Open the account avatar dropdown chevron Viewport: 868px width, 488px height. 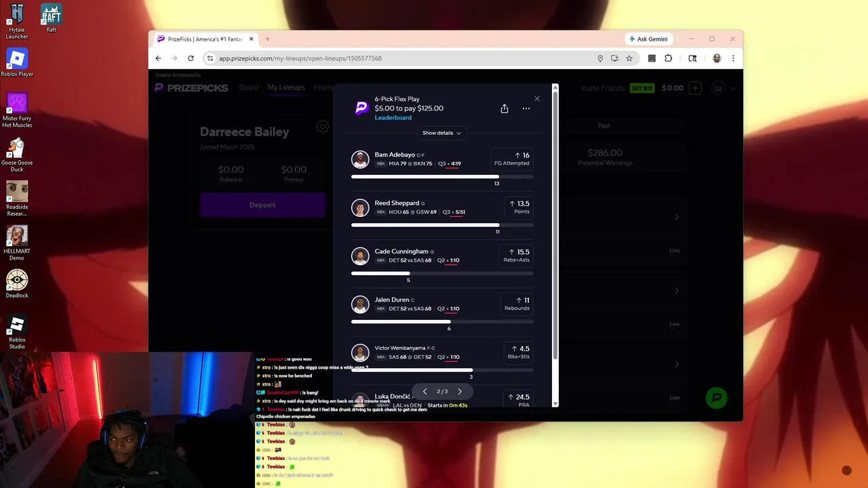tap(733, 88)
